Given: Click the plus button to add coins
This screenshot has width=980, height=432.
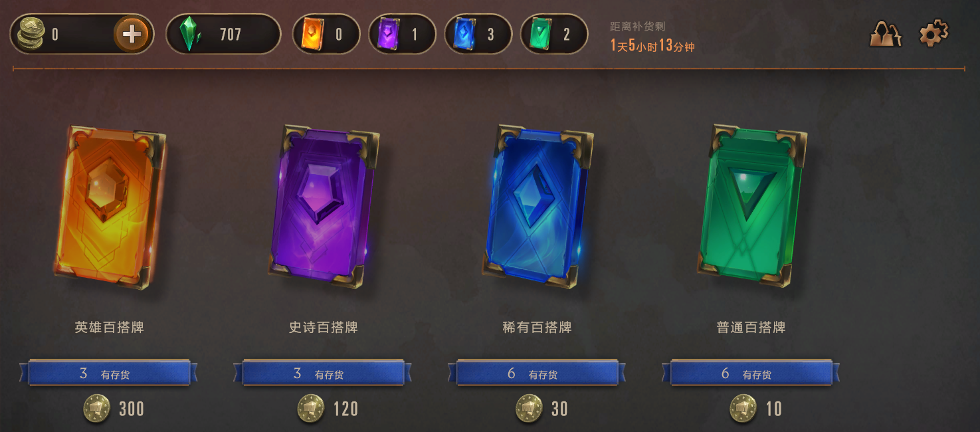Looking at the screenshot, I should tap(132, 34).
